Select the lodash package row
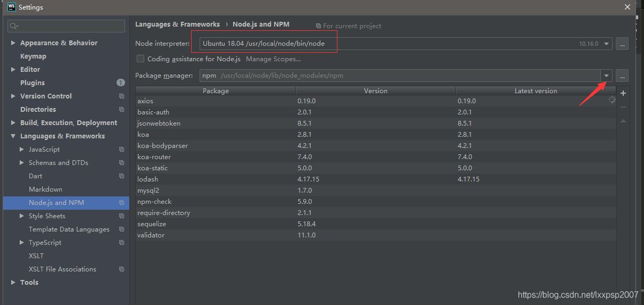The image size is (644, 305). point(376,179)
